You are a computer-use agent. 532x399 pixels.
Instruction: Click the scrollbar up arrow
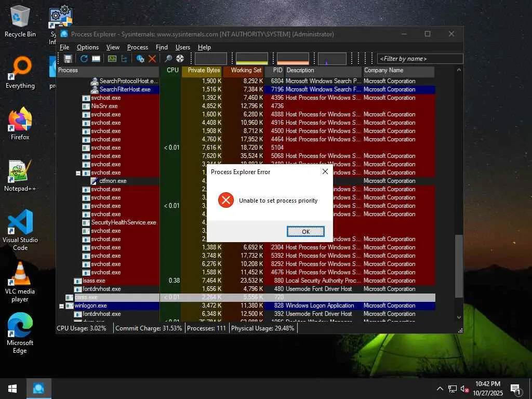click(459, 70)
